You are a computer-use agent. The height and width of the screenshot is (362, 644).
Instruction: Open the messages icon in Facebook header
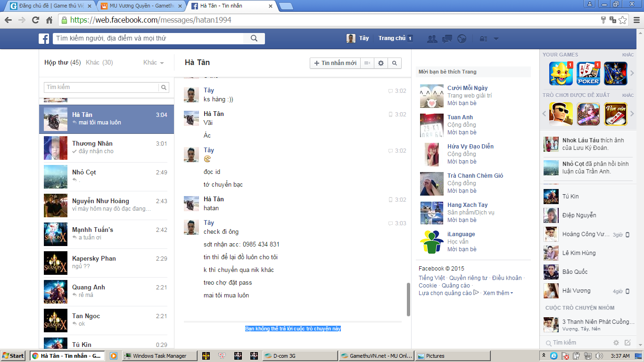pyautogui.click(x=447, y=39)
